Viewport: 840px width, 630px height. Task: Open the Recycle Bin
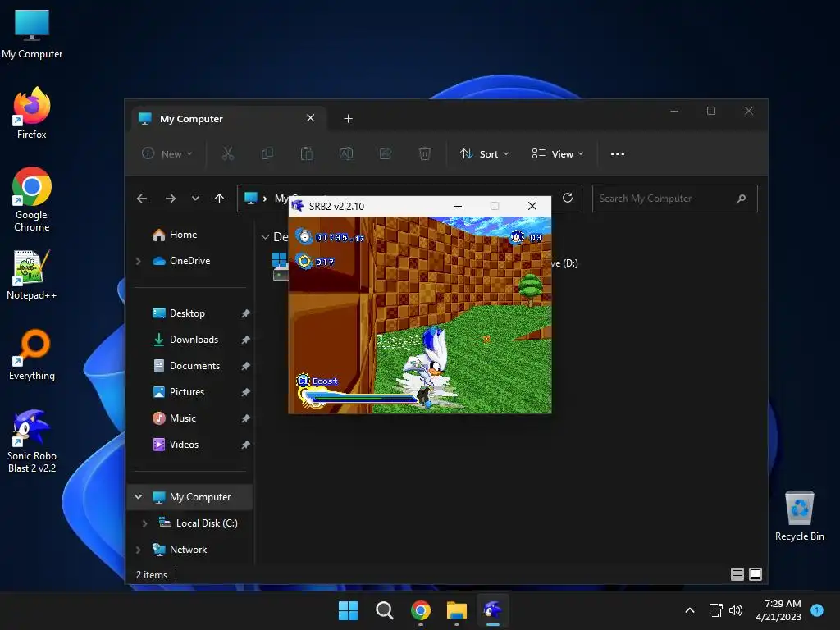pyautogui.click(x=799, y=516)
